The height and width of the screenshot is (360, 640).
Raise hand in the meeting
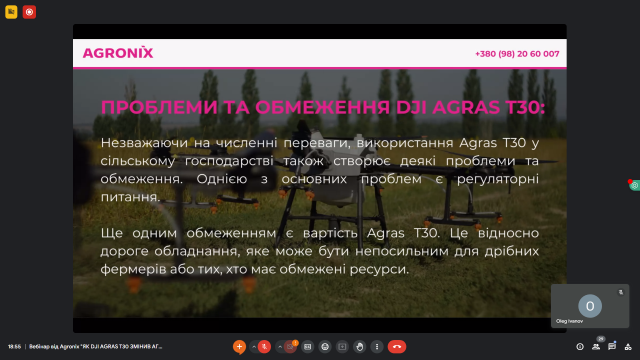point(360,347)
